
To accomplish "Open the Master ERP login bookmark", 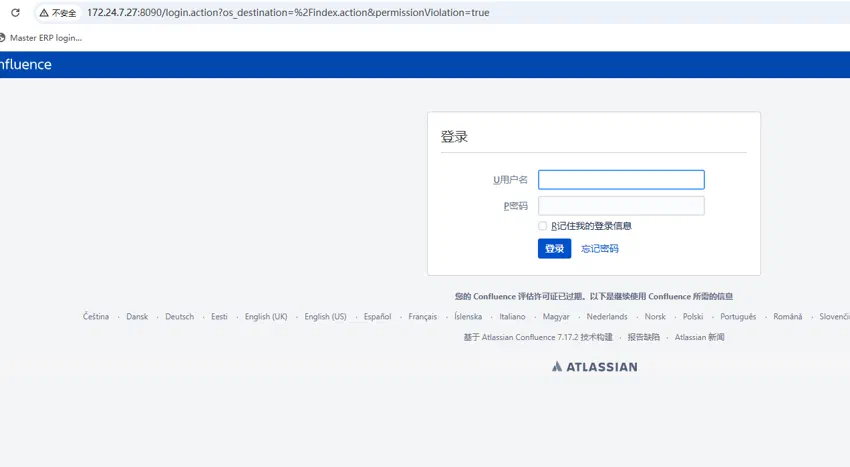I will (41, 38).
